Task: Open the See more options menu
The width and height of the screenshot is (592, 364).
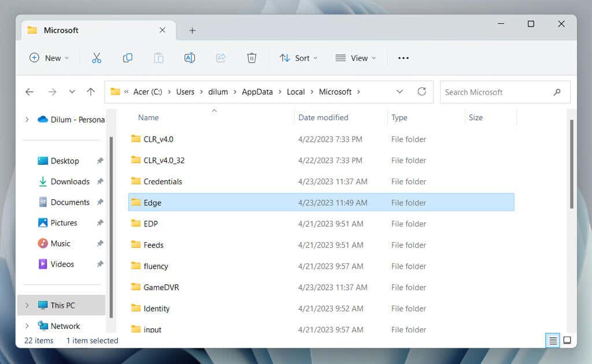Action: pyautogui.click(x=404, y=58)
